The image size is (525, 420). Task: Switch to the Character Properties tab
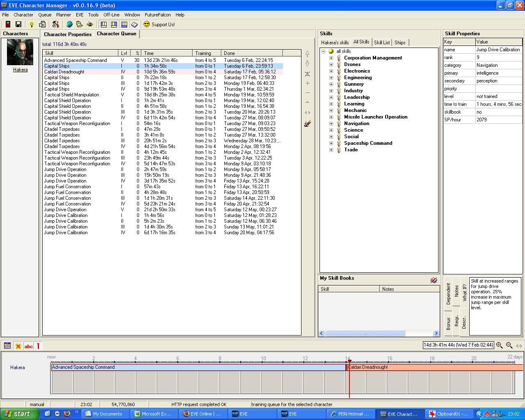coord(68,34)
